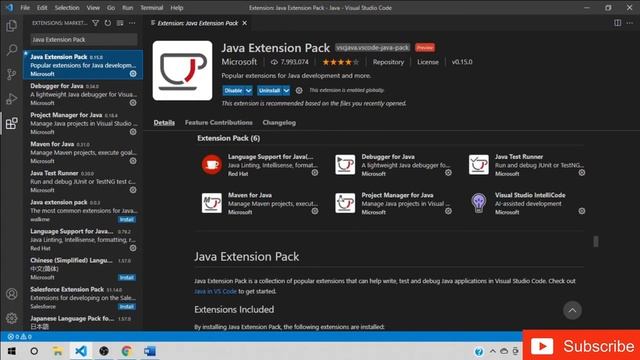Open the Terminal menu
The height and width of the screenshot is (360, 640).
(x=151, y=8)
